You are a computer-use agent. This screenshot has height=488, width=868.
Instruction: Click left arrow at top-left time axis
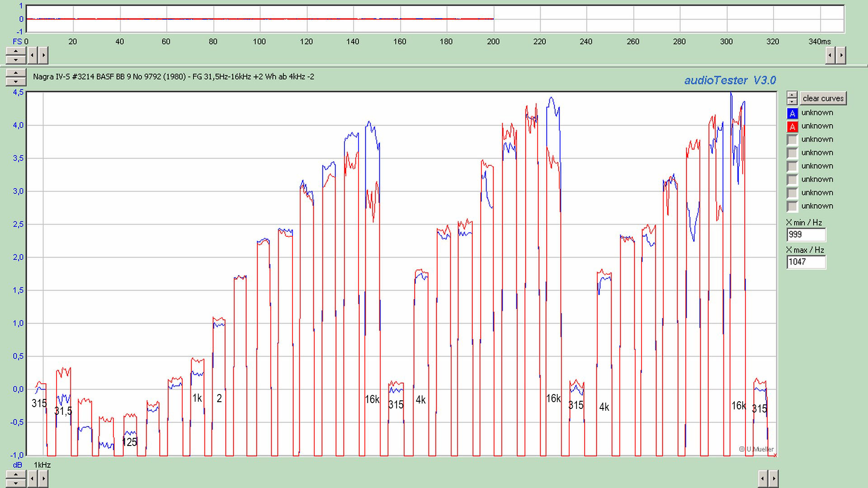[x=33, y=56]
